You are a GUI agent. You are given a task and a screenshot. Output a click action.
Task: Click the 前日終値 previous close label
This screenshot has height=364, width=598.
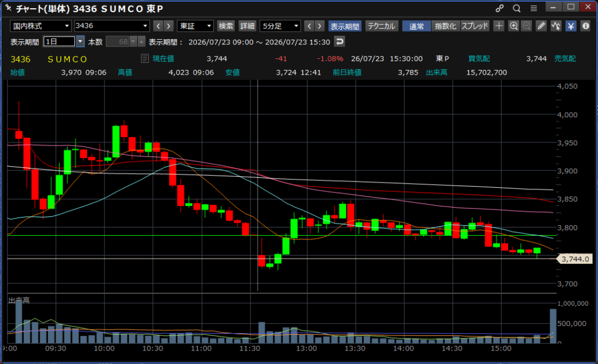coord(347,72)
